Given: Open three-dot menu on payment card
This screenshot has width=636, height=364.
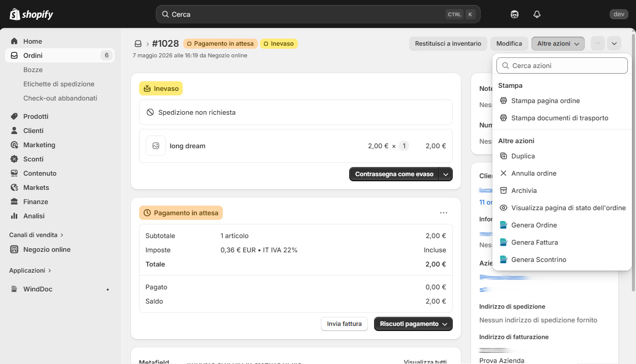Looking at the screenshot, I should pyautogui.click(x=444, y=213).
